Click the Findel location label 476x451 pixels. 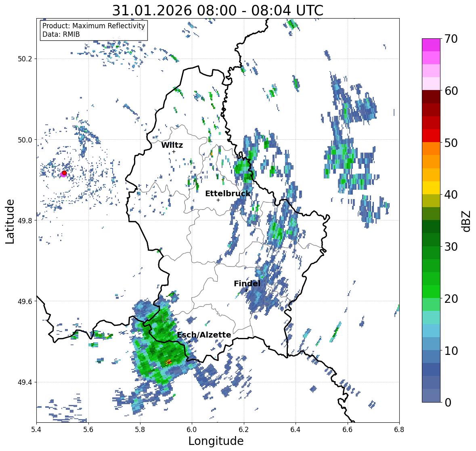247,283
